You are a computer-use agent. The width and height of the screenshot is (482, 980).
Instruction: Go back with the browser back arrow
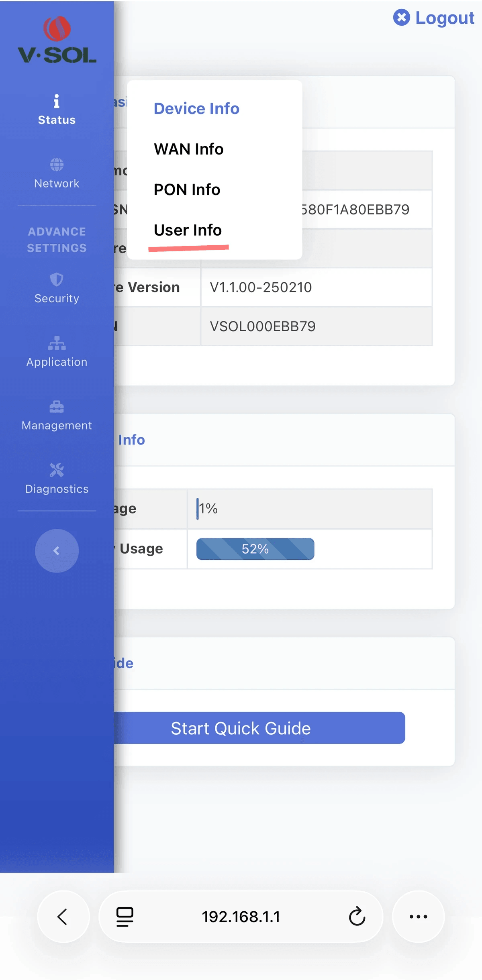tap(63, 917)
